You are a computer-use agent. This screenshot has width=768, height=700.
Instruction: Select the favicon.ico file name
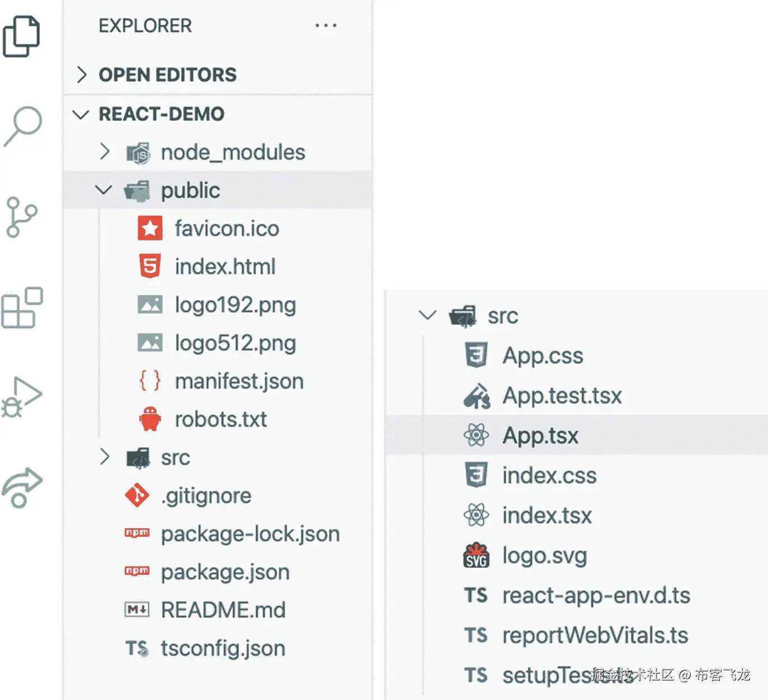pos(227,228)
